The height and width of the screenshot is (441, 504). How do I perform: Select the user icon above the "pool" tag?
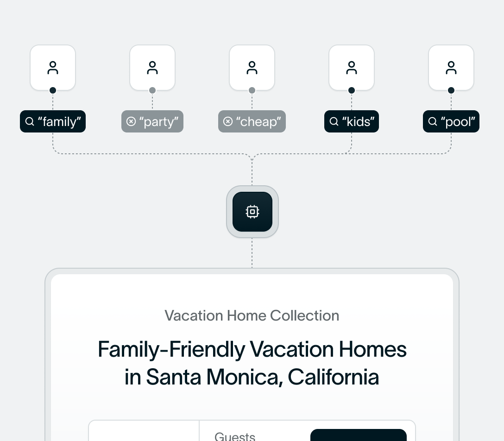[x=451, y=68]
